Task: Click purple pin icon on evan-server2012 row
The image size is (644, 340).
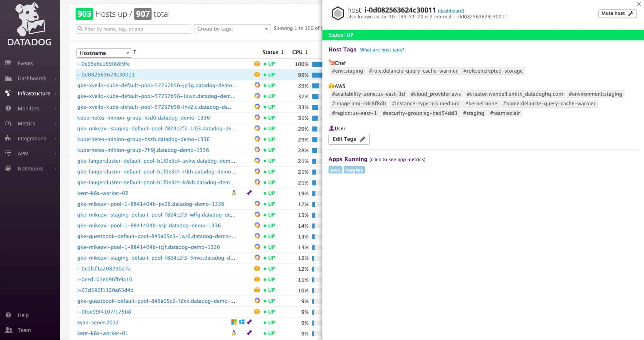Action: coord(249,322)
